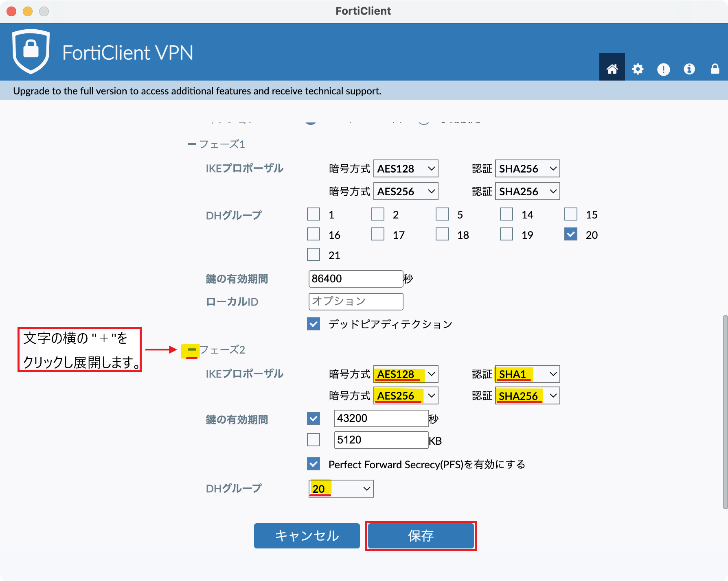Open Phase 2 DH group dropdown showing 20
Image resolution: width=728 pixels, height=581 pixels.
click(x=341, y=489)
